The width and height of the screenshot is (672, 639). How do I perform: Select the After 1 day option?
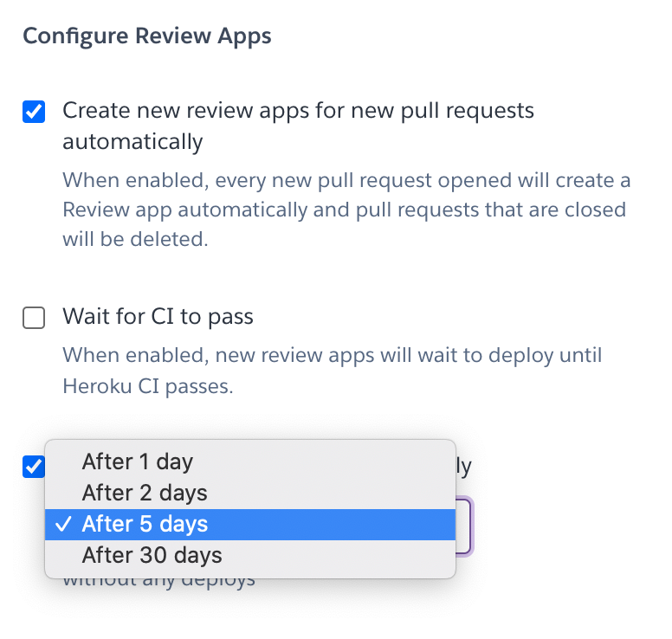point(137,461)
